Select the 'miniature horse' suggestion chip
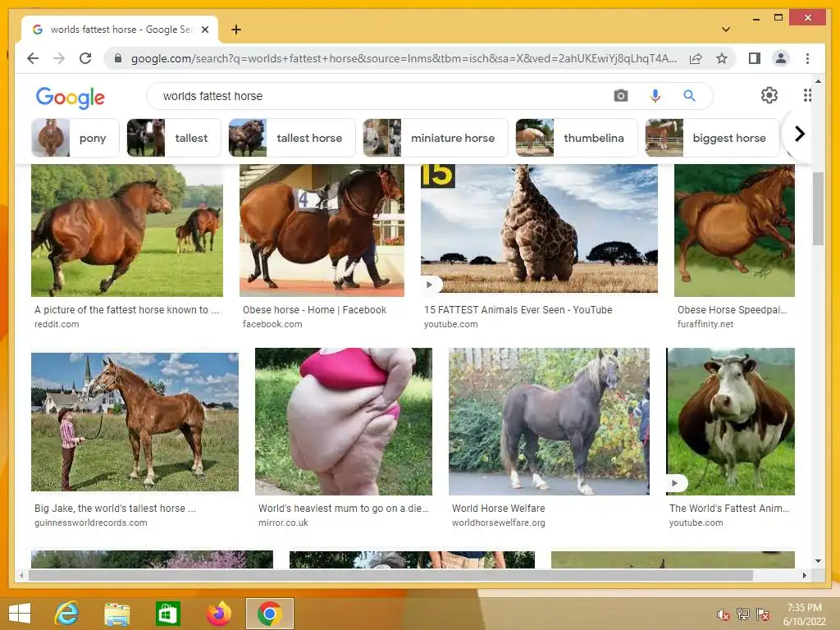The image size is (840, 630). (x=435, y=138)
